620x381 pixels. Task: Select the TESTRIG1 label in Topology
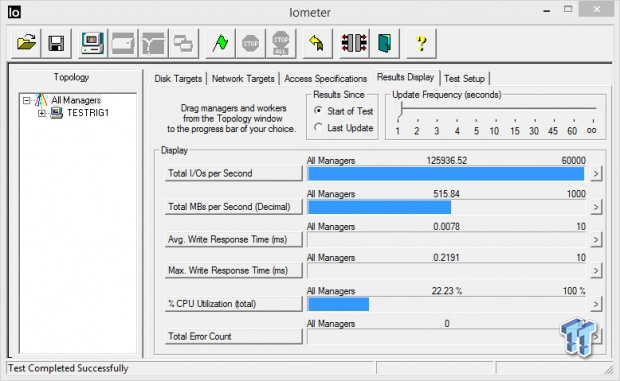pyautogui.click(x=88, y=113)
